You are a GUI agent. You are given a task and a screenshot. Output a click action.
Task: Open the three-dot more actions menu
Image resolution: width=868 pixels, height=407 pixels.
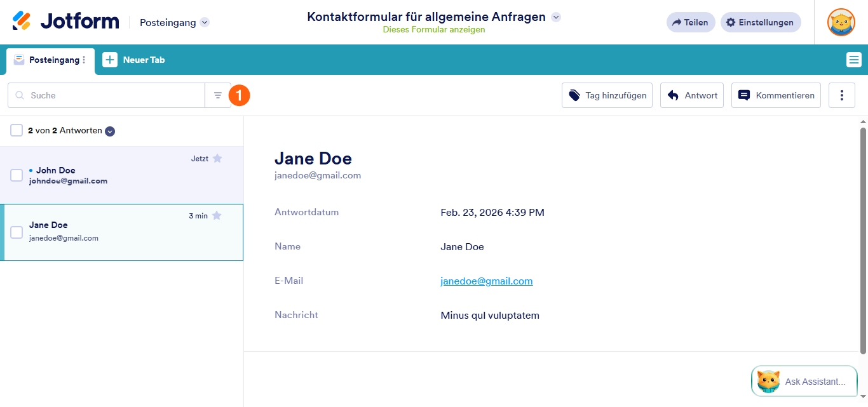pos(841,95)
